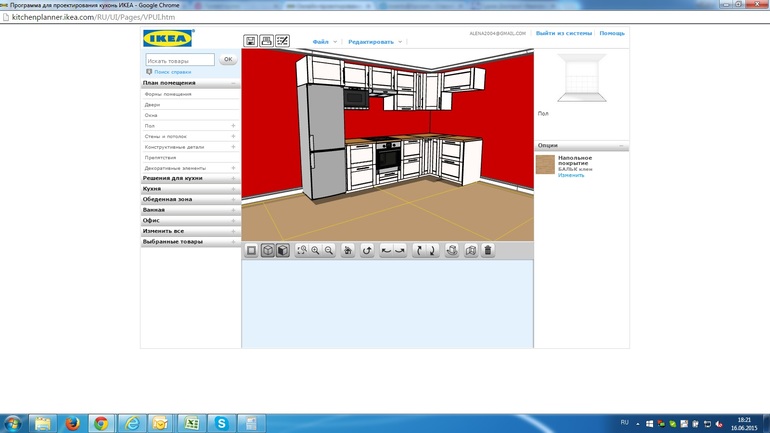Click the print icon in top toolbar
The height and width of the screenshot is (433, 770).
click(266, 41)
